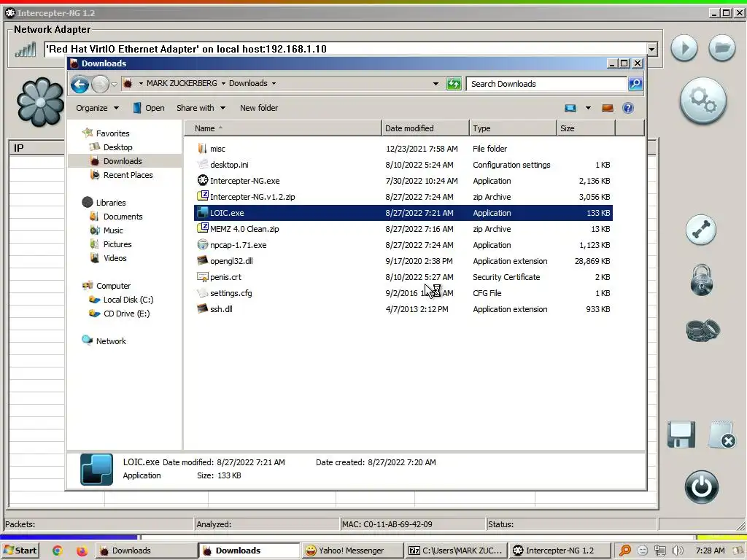Expand the recent pages dropdown arrow
The width and height of the screenshot is (747, 560).
114,85
